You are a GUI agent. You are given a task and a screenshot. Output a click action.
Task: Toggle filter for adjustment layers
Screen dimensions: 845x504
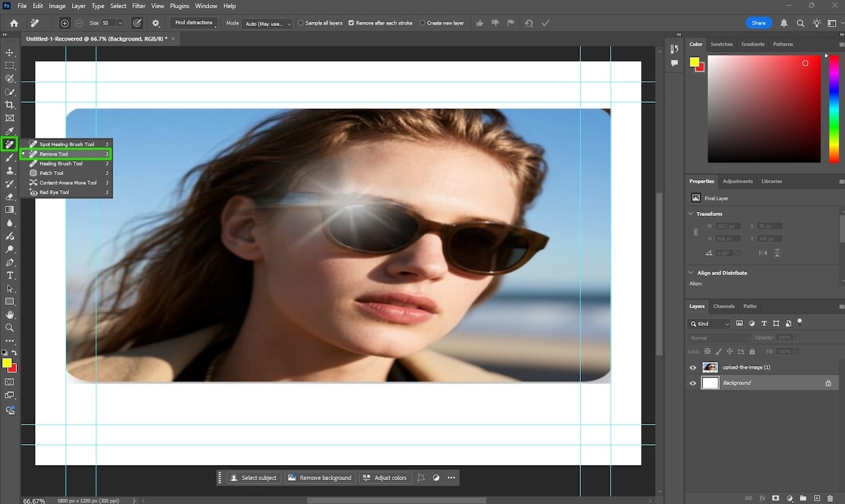pyautogui.click(x=751, y=324)
